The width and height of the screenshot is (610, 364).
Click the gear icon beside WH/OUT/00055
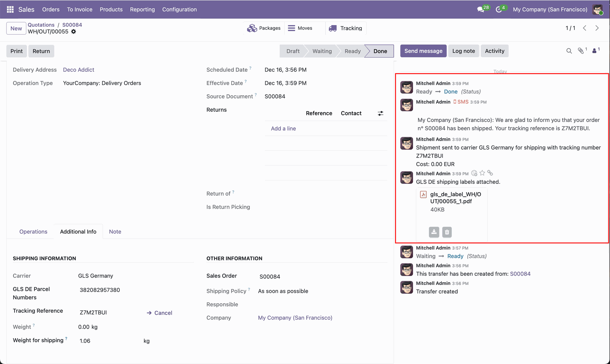[x=74, y=31]
